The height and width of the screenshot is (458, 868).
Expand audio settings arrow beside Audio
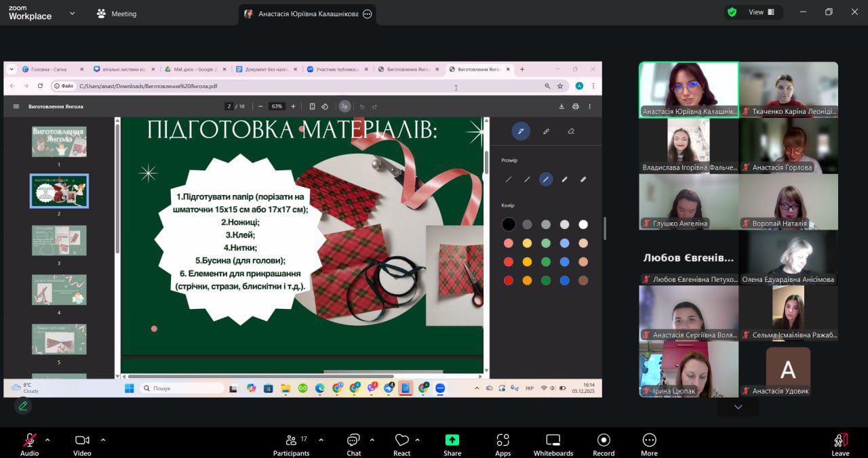tap(47, 440)
